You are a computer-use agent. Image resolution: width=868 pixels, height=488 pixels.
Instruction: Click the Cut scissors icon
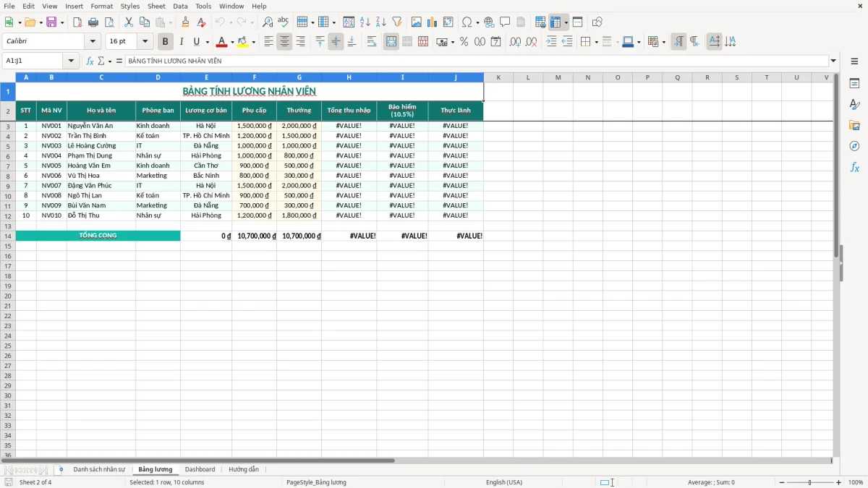(x=129, y=22)
